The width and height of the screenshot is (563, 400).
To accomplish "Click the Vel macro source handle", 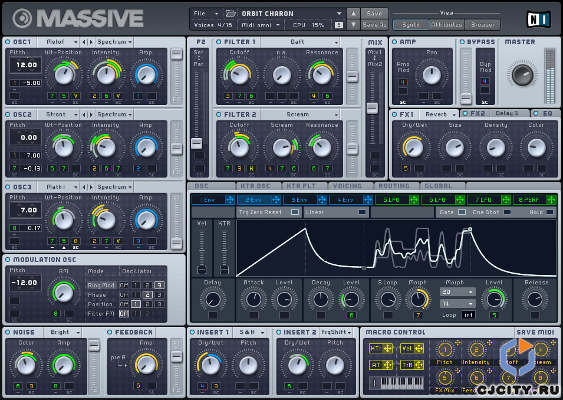I will [412, 348].
